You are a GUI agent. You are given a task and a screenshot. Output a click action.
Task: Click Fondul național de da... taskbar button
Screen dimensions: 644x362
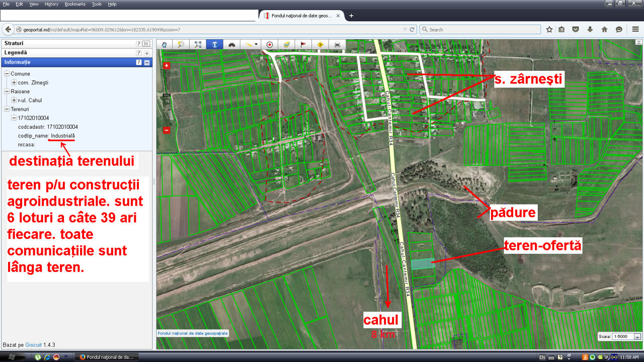click(107, 357)
